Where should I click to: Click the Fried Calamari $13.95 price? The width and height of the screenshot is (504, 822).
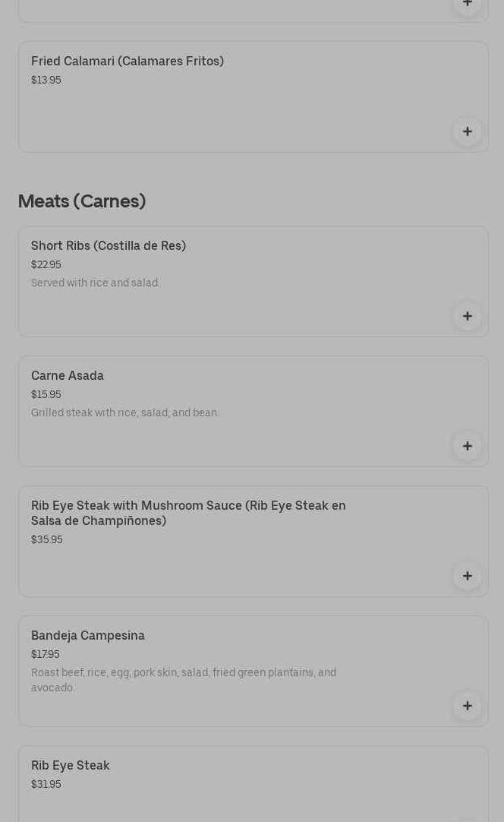tap(46, 81)
